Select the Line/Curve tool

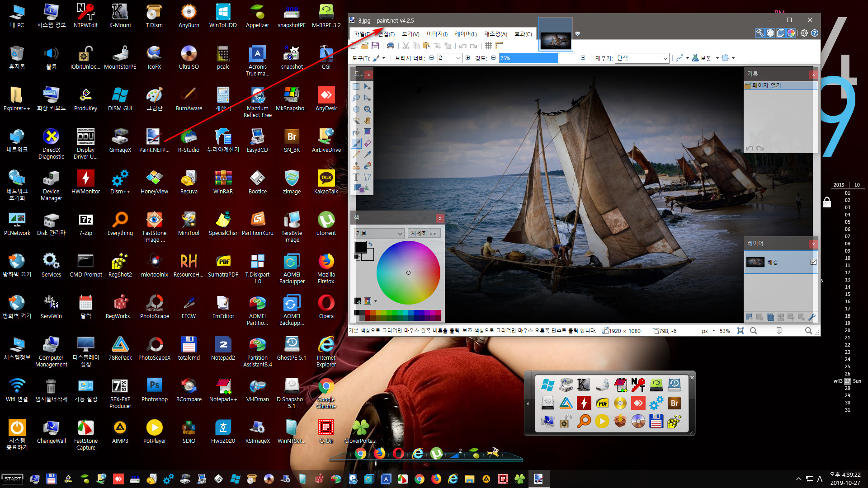point(368,177)
